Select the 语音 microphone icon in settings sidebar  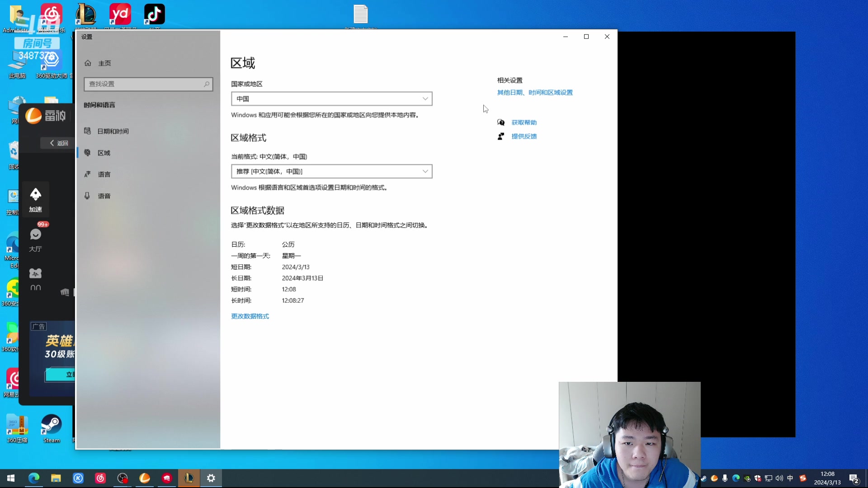[x=88, y=196]
